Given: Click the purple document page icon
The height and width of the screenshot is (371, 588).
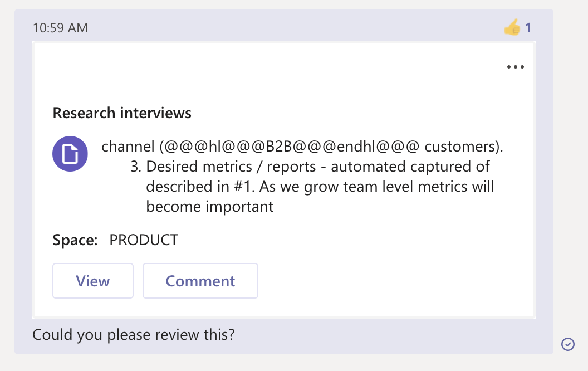Looking at the screenshot, I should click(70, 154).
